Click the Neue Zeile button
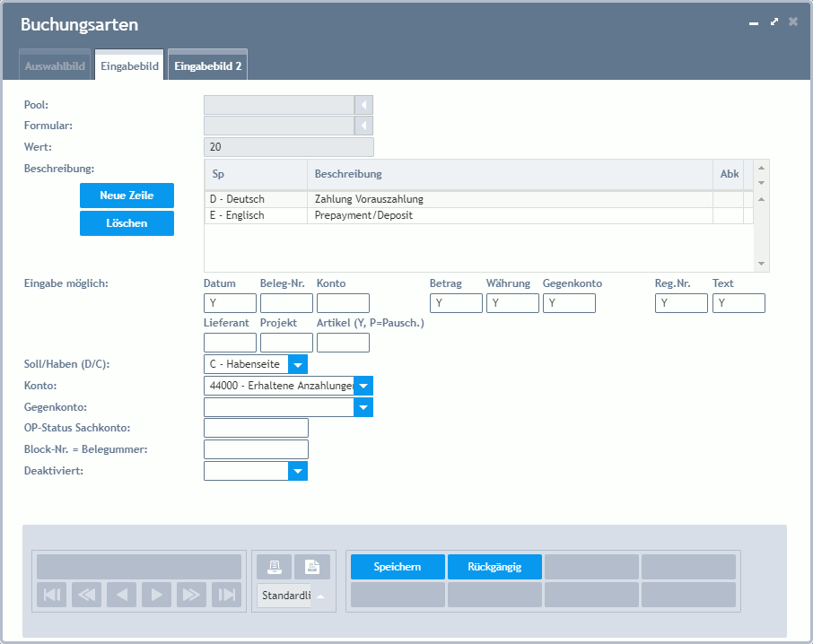 (127, 196)
